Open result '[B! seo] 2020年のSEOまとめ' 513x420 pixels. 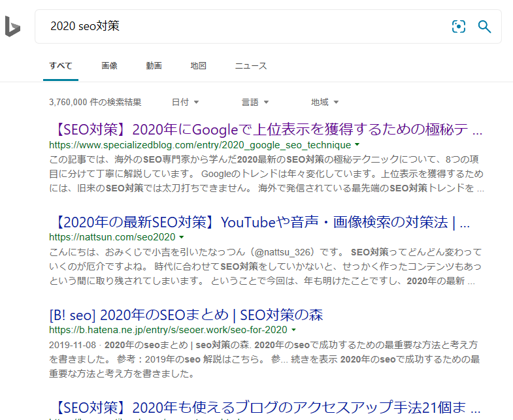tap(186, 315)
